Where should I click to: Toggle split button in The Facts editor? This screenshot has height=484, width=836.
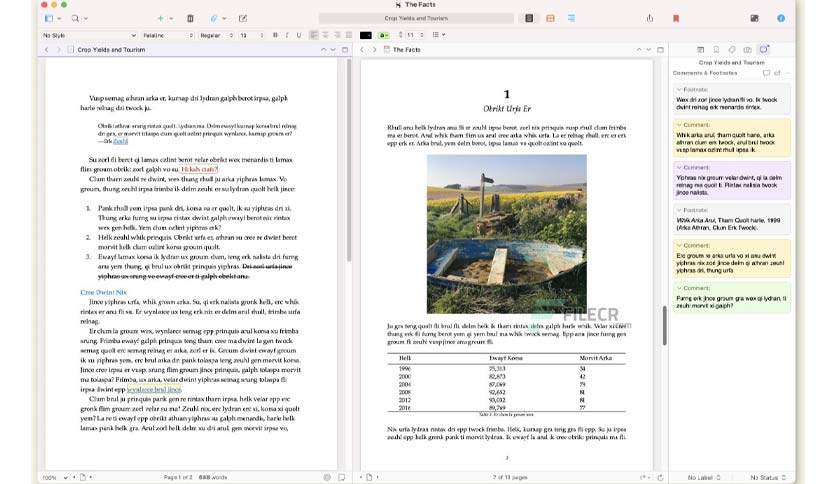(x=660, y=50)
